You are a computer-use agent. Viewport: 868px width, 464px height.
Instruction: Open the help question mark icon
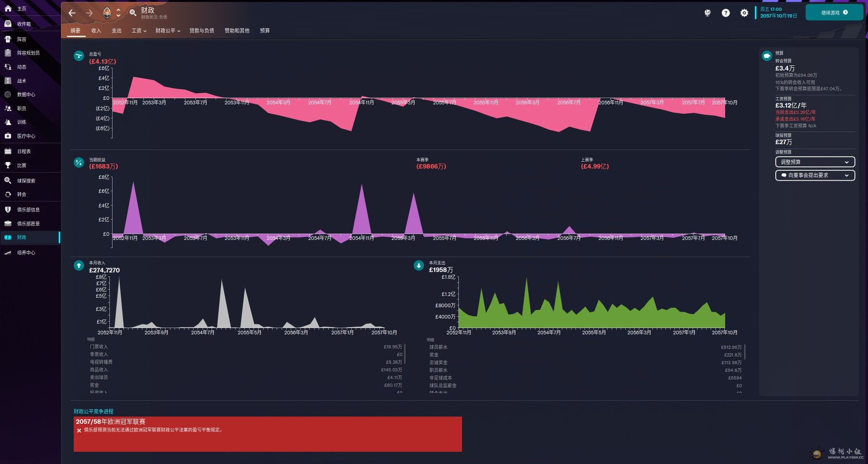click(x=726, y=13)
